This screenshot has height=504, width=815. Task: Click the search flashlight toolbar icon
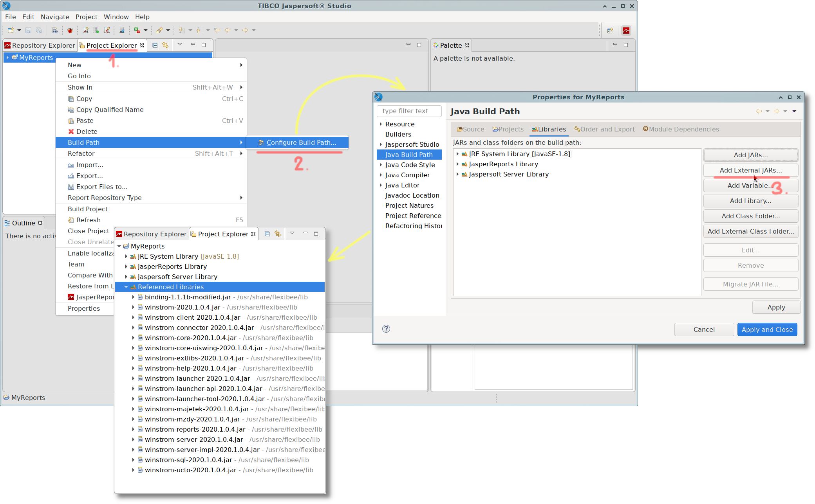coord(159,30)
